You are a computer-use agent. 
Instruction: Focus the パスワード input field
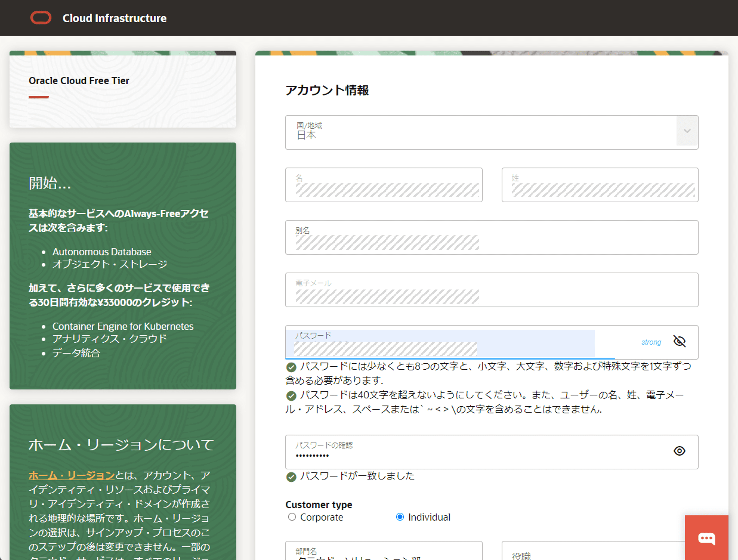coord(491,342)
